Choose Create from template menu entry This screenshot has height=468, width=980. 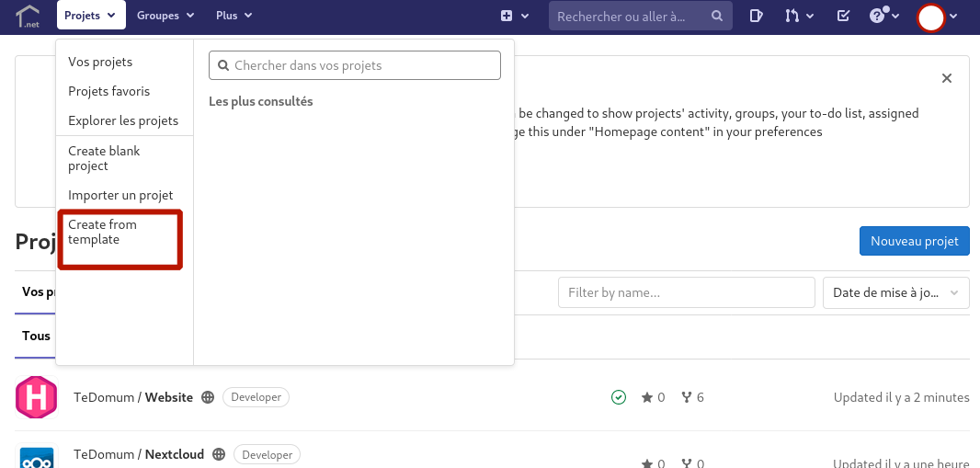pyautogui.click(x=102, y=232)
